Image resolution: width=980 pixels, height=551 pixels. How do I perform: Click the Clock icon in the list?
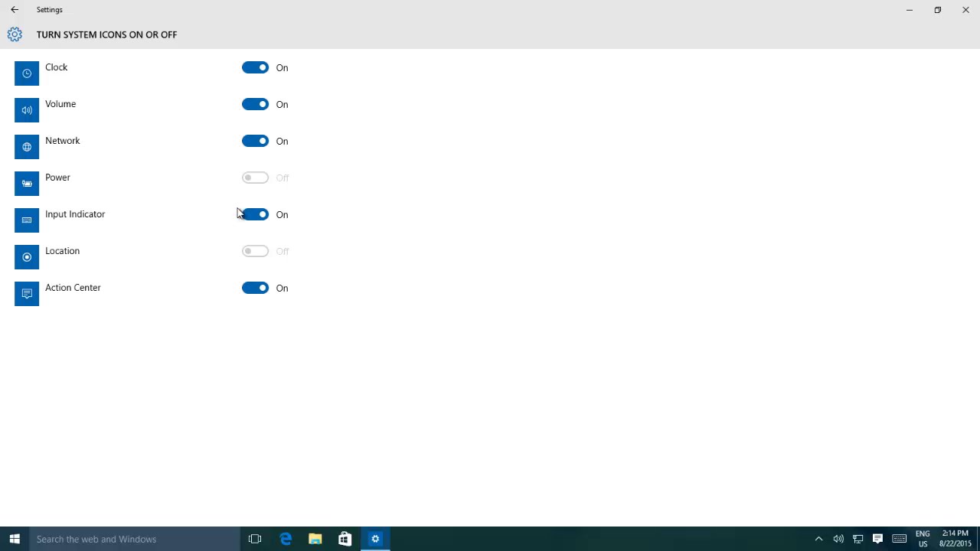(27, 73)
